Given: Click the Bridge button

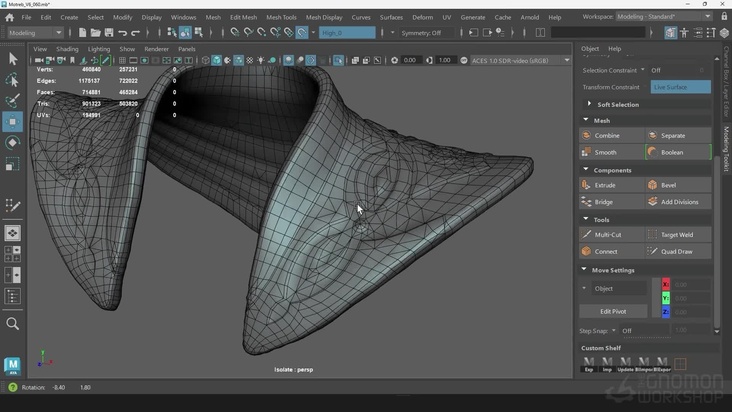Looking at the screenshot, I should [612, 202].
